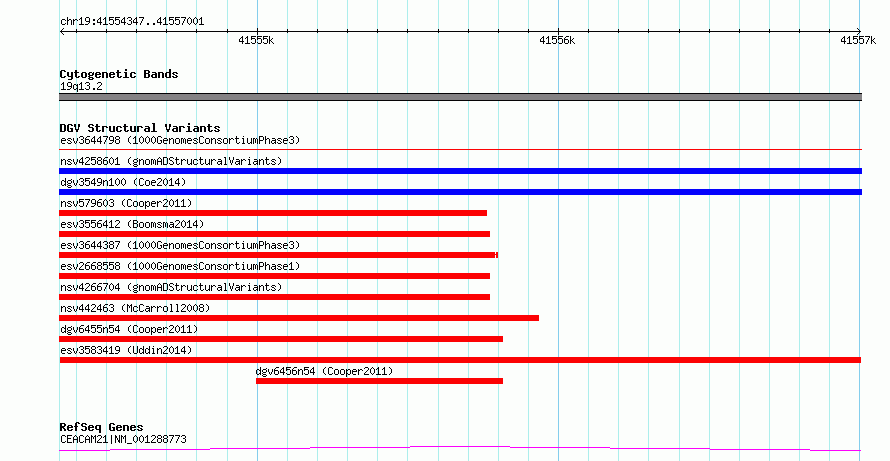This screenshot has height=461, width=890.
Task: Click short red bar below the dgv6456n54 label
Action: 379,381
